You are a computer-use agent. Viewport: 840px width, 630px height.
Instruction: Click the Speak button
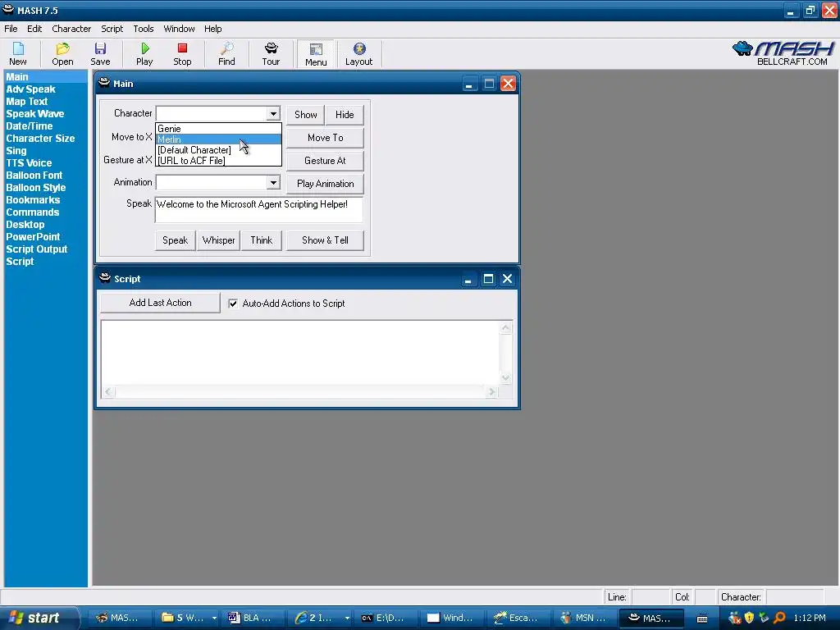pyautogui.click(x=176, y=240)
